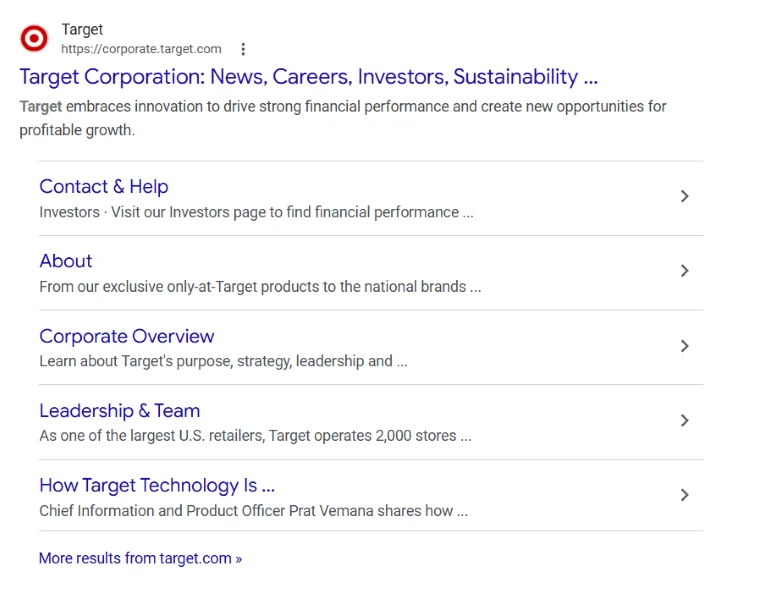Open the Target Corporation main result title

(308, 77)
